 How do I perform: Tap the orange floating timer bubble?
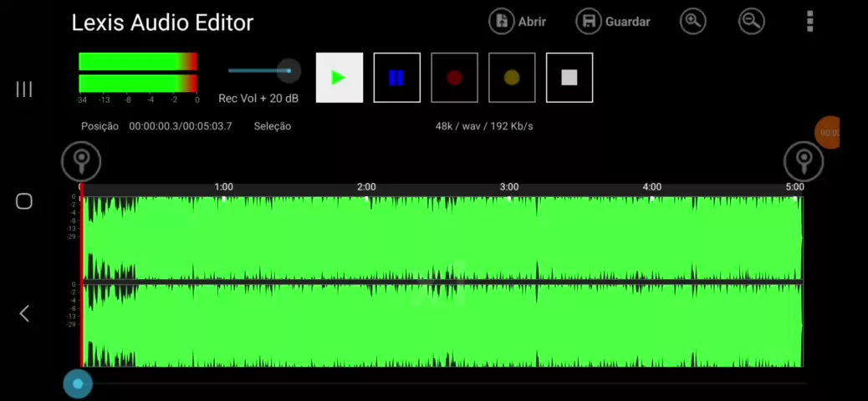point(828,133)
